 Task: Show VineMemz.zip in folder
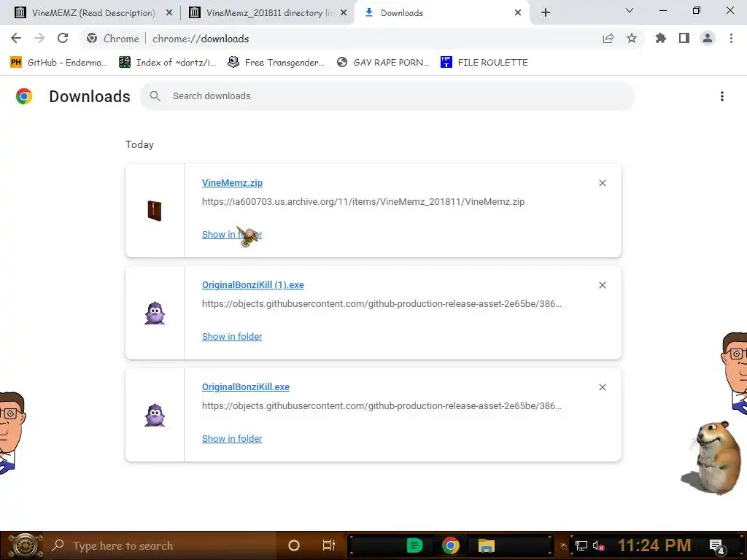(232, 234)
